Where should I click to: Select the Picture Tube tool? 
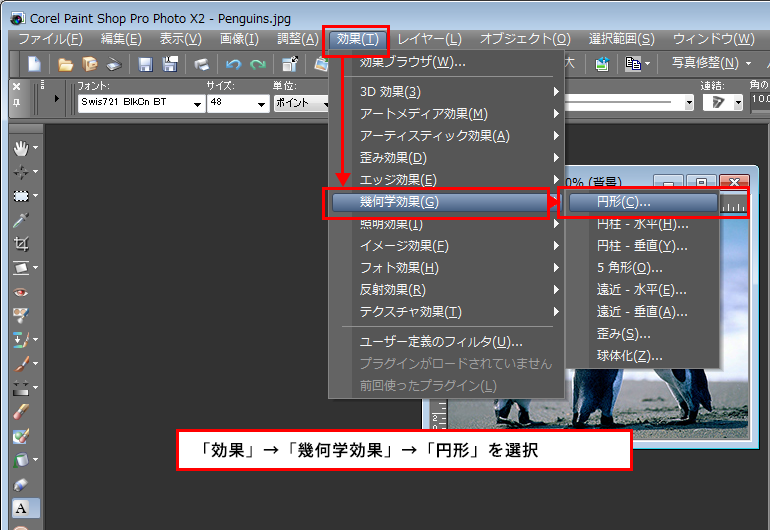tap(21, 484)
